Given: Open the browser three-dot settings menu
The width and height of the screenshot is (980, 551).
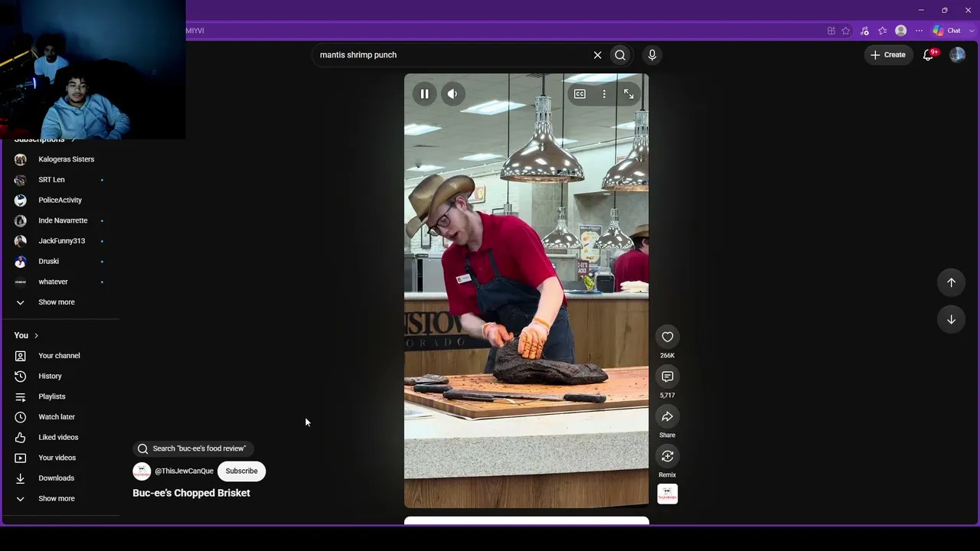Looking at the screenshot, I should pyautogui.click(x=920, y=31).
